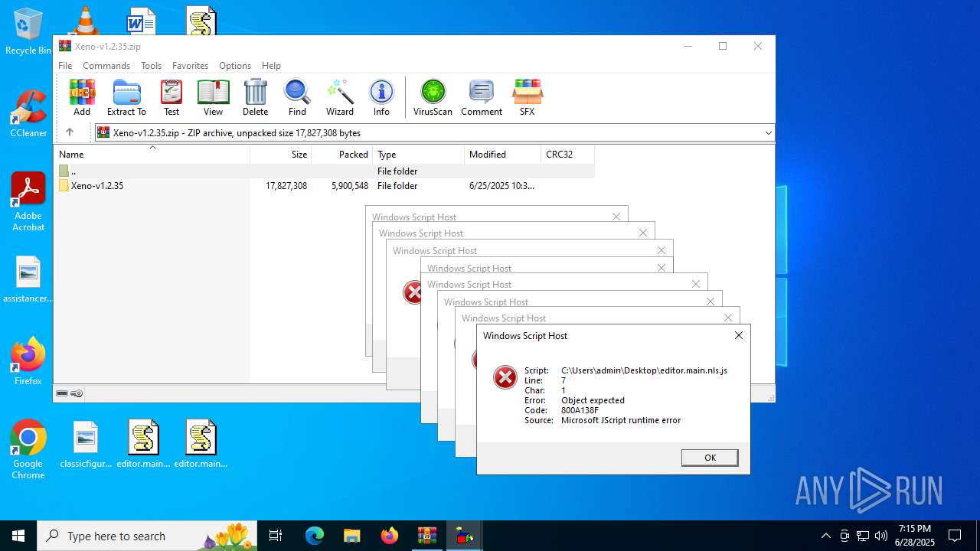
Task: Open the notification center icon
Action: [955, 536]
